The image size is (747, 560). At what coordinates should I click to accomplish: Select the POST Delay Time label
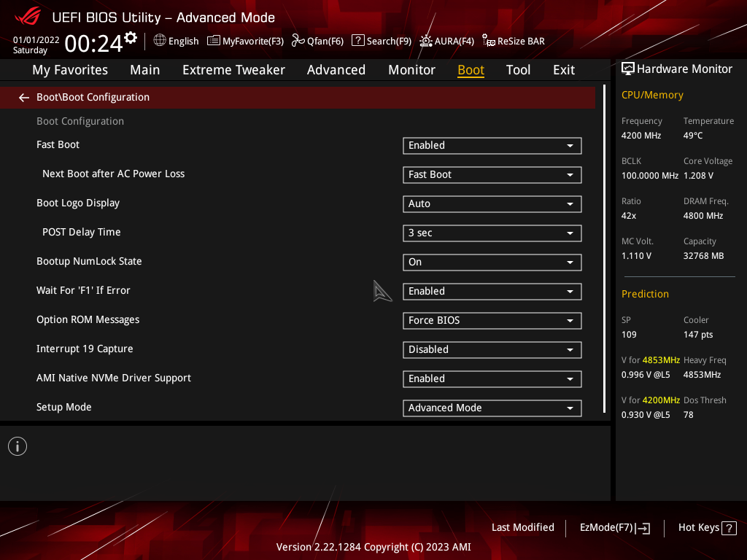[x=82, y=233]
